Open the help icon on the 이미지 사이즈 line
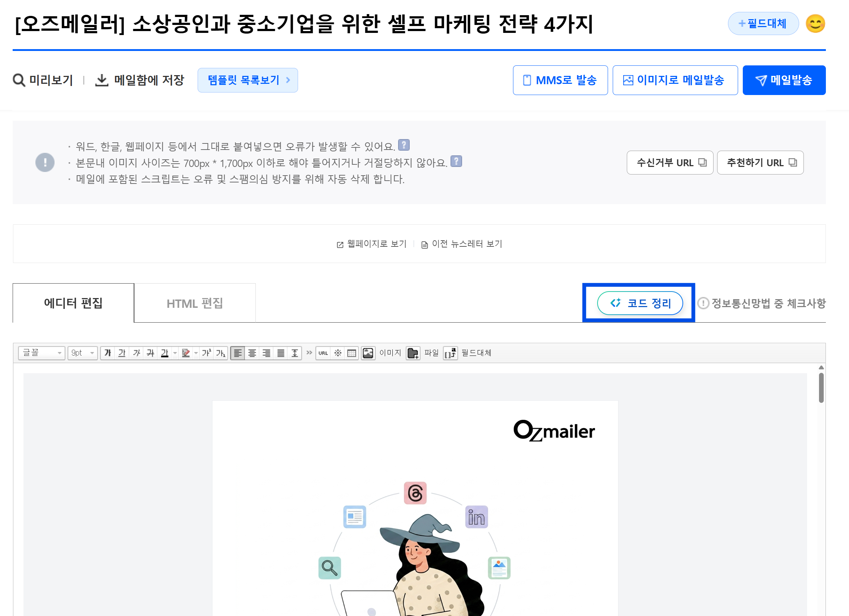The width and height of the screenshot is (849, 616). tap(456, 161)
